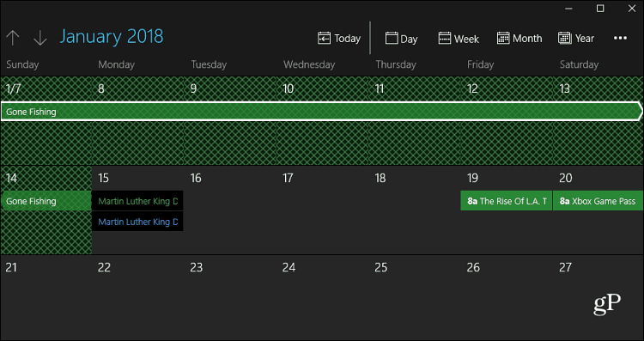Jump to Today in the calendar
The height and width of the screenshot is (341, 644).
point(339,39)
